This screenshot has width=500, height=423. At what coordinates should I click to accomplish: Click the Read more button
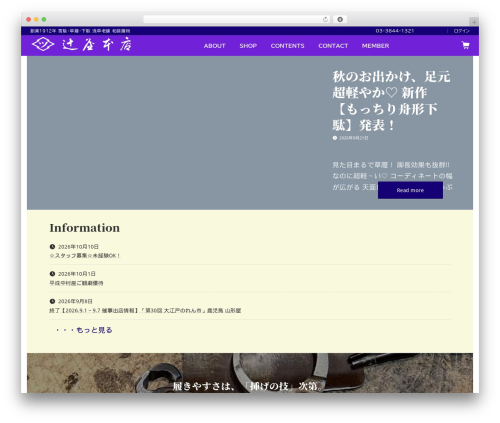[410, 190]
